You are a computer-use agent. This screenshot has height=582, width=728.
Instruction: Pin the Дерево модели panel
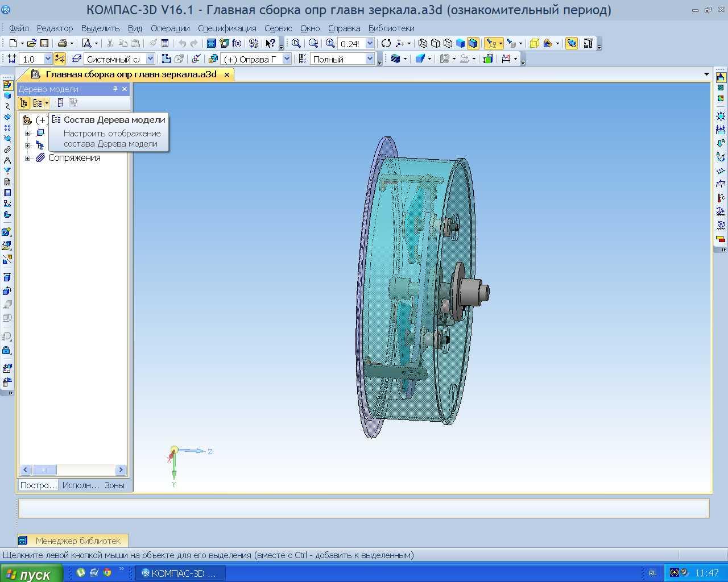pos(115,89)
